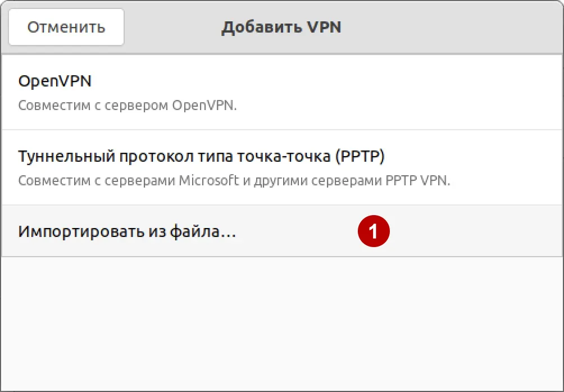Viewport: 564px width, 392px height.
Task: Click the marker next to import option
Action: click(375, 230)
